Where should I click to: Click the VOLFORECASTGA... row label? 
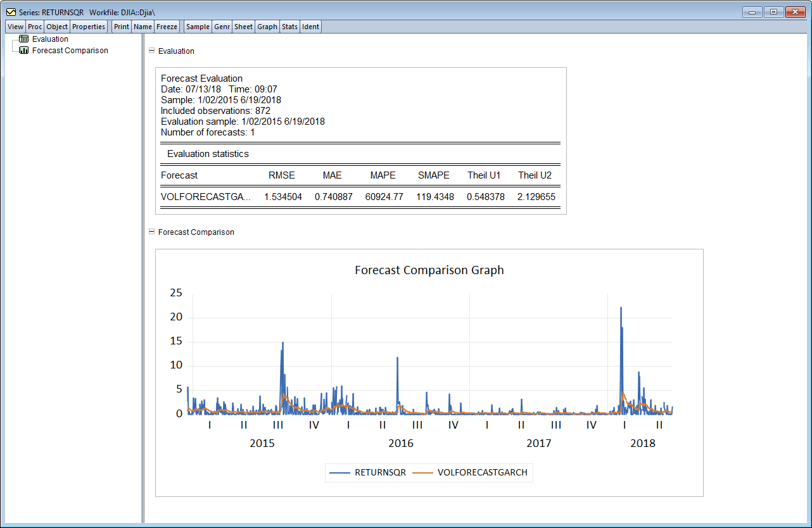(x=206, y=197)
